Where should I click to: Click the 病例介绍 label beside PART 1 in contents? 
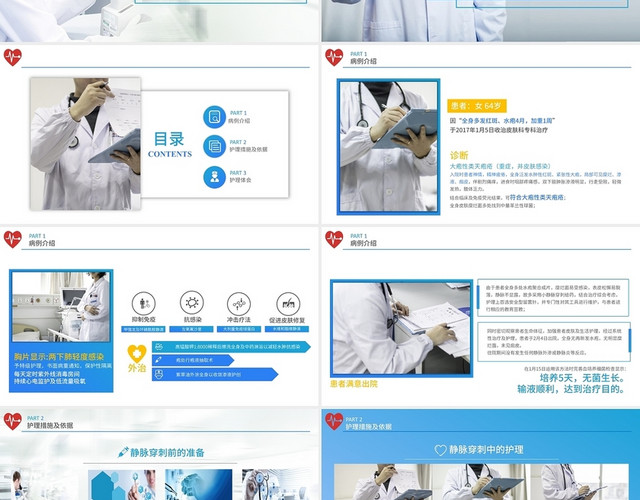[239, 121]
